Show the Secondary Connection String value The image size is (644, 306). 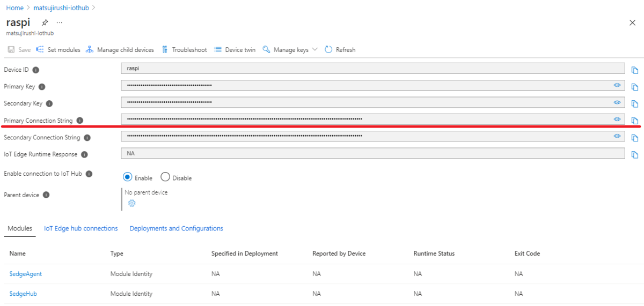[x=617, y=136]
